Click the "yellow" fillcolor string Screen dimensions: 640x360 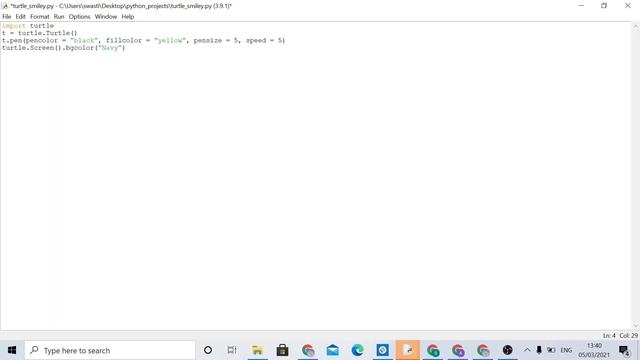[170, 40]
